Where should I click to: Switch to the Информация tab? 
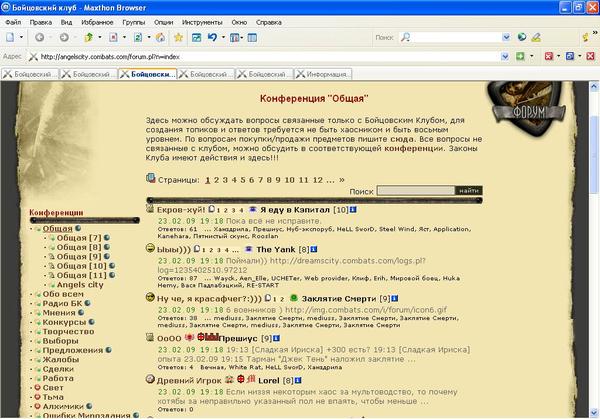click(x=323, y=74)
